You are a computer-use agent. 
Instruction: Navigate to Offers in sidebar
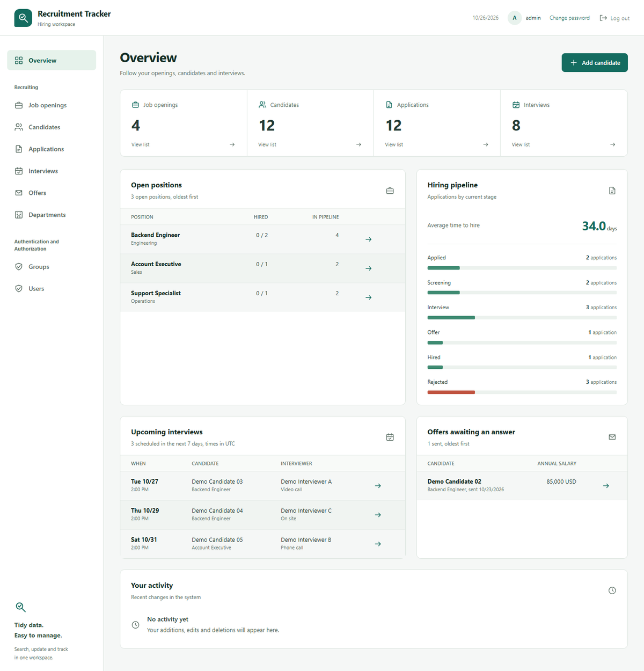coord(52,193)
